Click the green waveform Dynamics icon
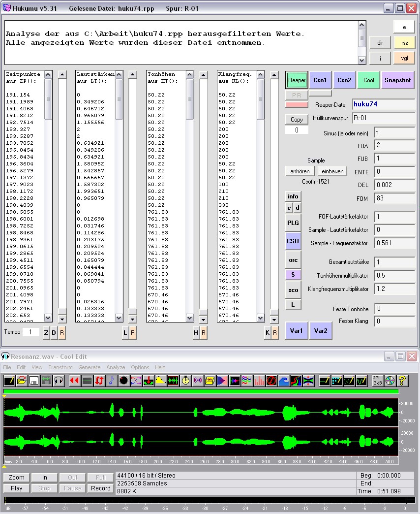420x514 pixels. [173, 381]
